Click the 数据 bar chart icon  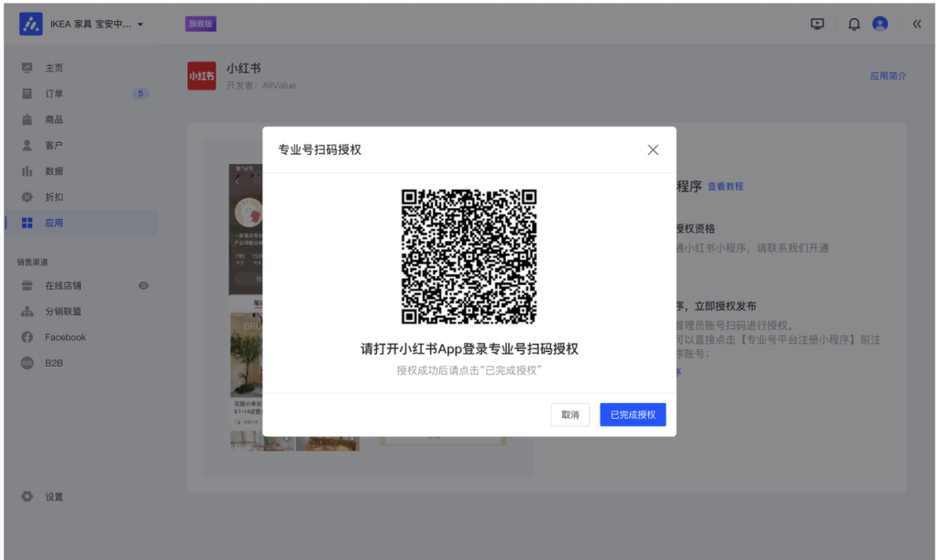(27, 171)
